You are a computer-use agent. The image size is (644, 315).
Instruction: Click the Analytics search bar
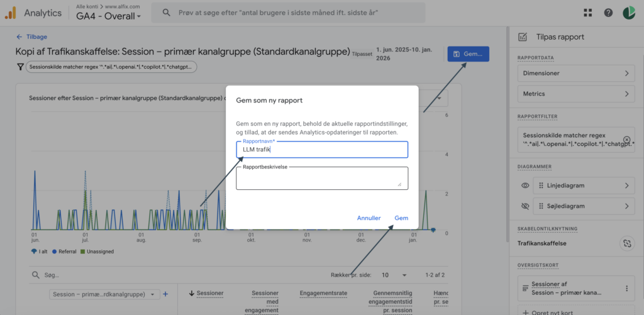[x=292, y=13]
